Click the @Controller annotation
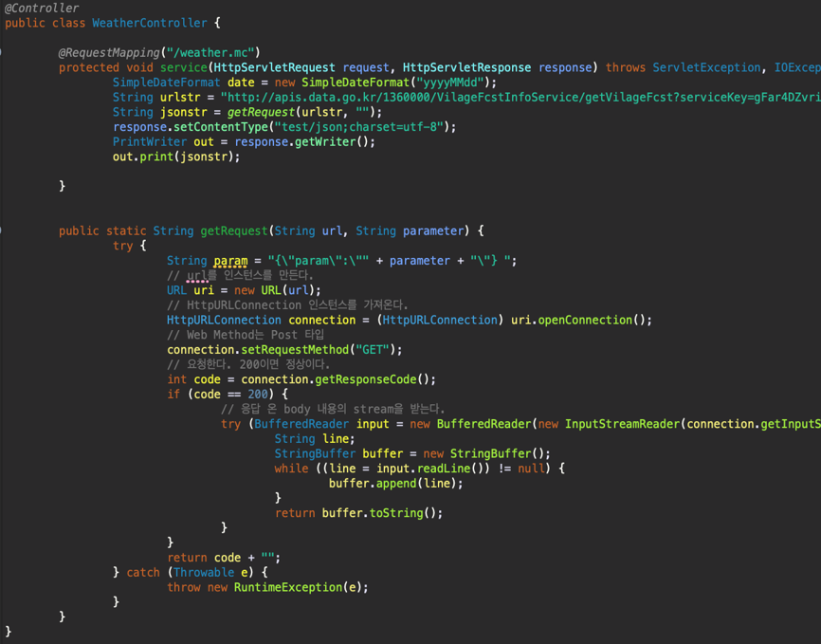Viewport: 821px width, 644px height. (x=42, y=8)
